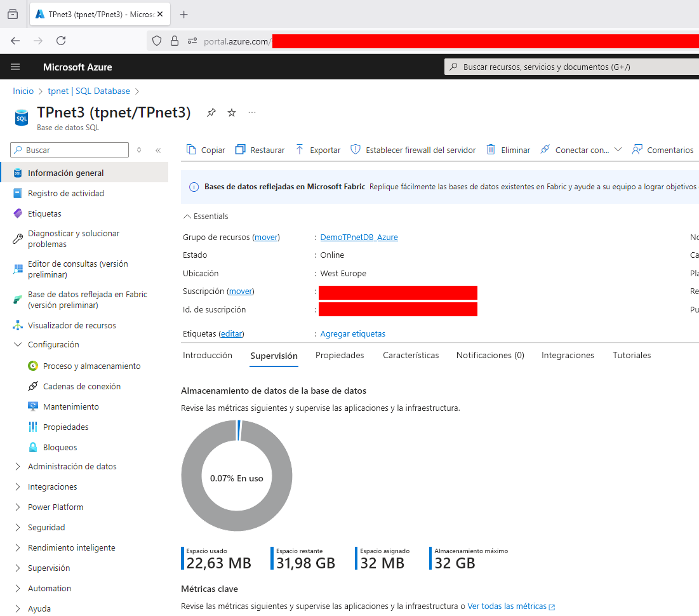Expand Integraciones sidebar group

click(x=18, y=486)
